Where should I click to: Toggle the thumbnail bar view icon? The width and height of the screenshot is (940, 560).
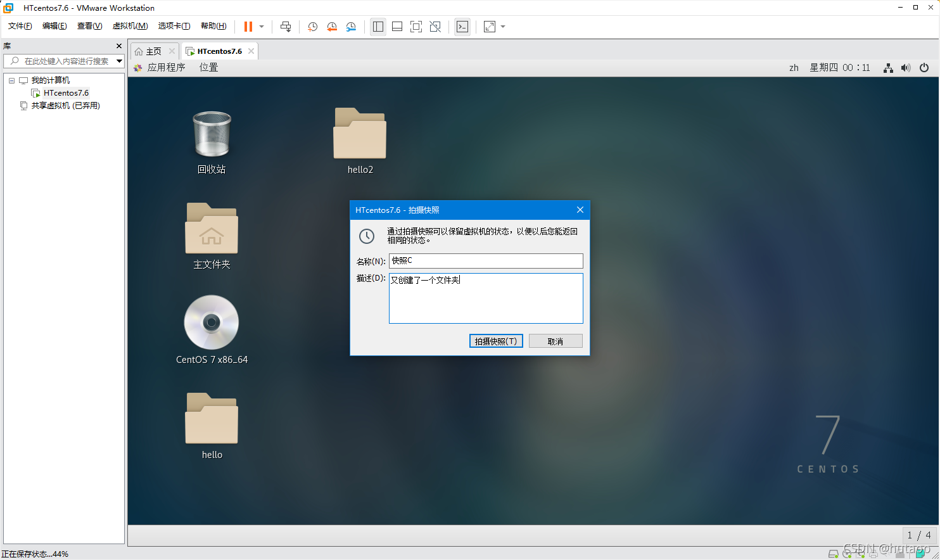(397, 27)
